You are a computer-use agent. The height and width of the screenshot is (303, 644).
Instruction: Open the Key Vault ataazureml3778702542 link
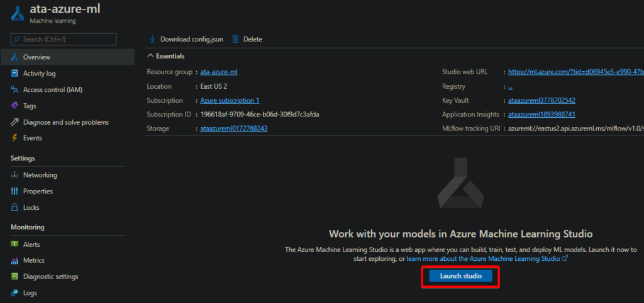pos(541,100)
